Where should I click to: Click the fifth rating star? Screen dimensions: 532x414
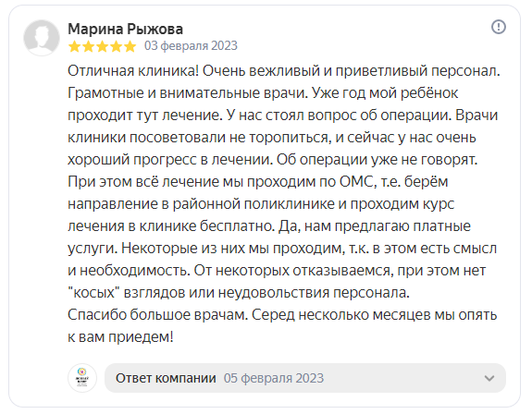(x=130, y=46)
